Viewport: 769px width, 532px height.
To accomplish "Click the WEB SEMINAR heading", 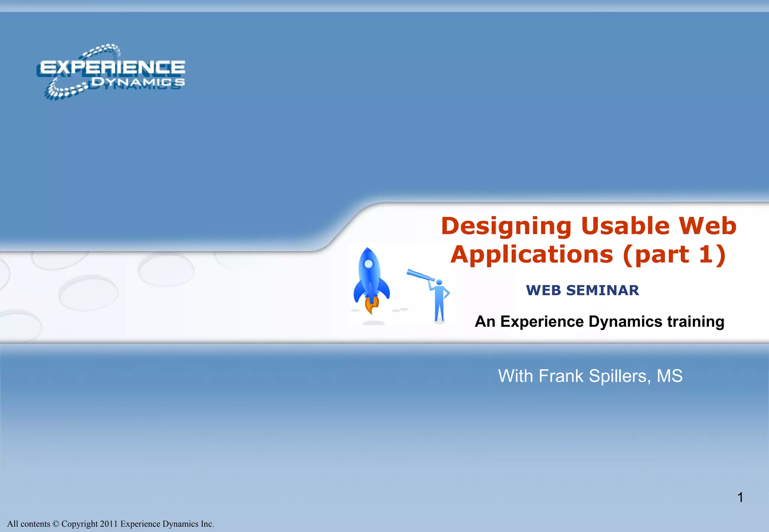I will (582, 290).
